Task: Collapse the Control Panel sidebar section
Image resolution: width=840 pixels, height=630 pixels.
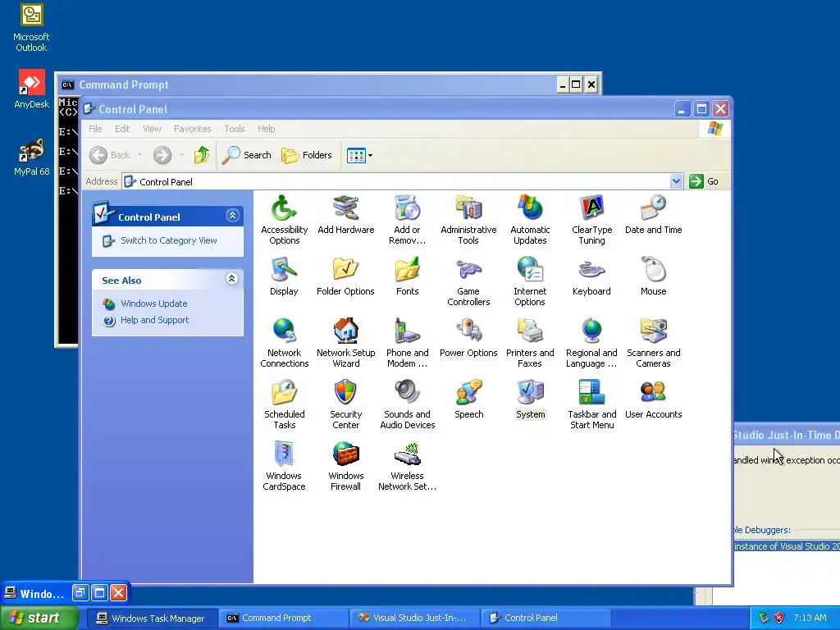Action: [232, 216]
